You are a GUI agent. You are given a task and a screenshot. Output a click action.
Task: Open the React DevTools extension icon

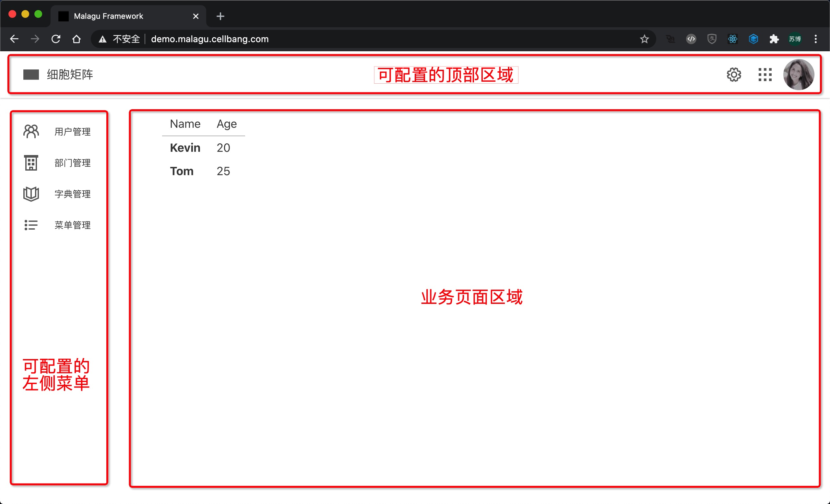pyautogui.click(x=733, y=39)
